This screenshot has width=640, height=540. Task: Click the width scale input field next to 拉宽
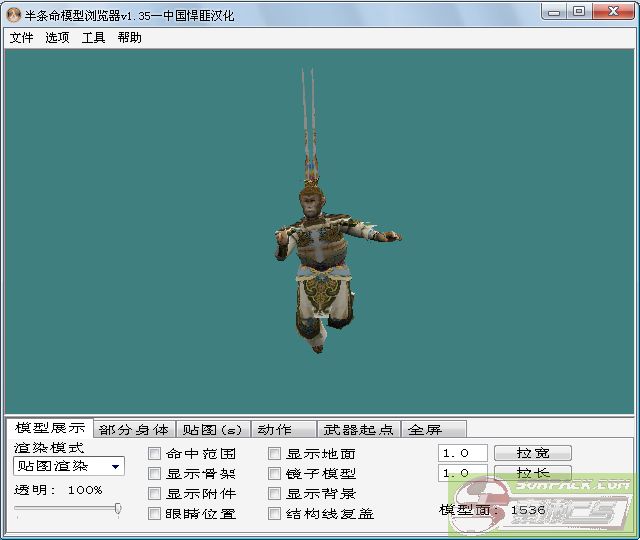[x=462, y=453]
